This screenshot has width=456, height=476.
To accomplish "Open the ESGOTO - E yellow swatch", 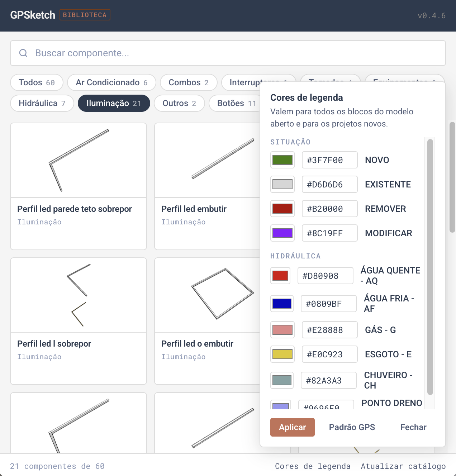I will click(282, 354).
